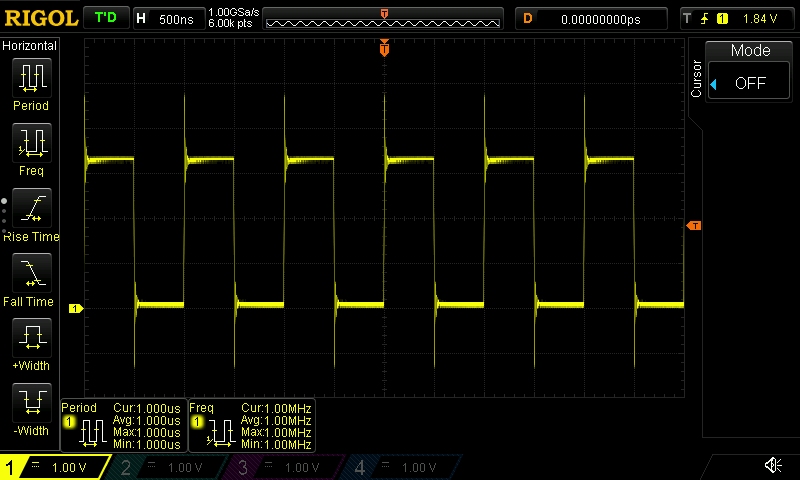800x480 pixels.
Task: Click the channel 1 ground level marker
Action: click(x=76, y=308)
